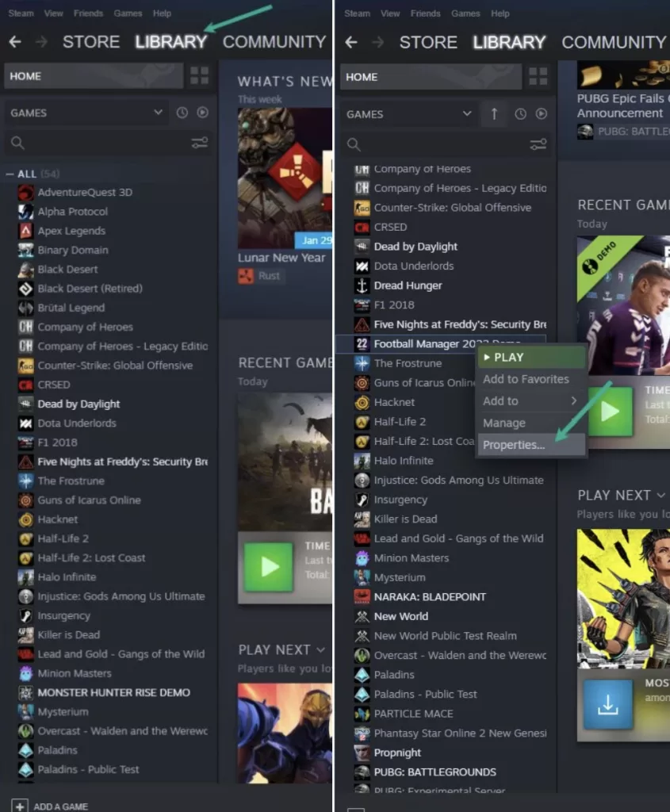
Task: Click green play button in right window
Action: (x=610, y=412)
